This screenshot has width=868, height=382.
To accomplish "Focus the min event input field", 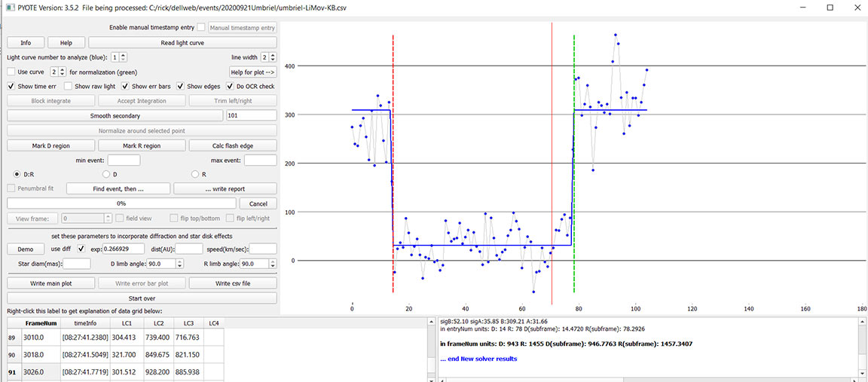I will coord(124,160).
